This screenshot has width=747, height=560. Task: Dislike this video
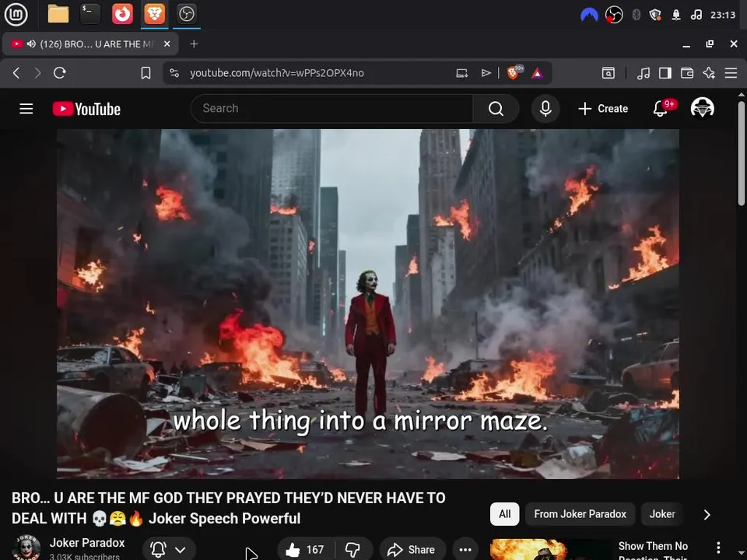pos(353,550)
